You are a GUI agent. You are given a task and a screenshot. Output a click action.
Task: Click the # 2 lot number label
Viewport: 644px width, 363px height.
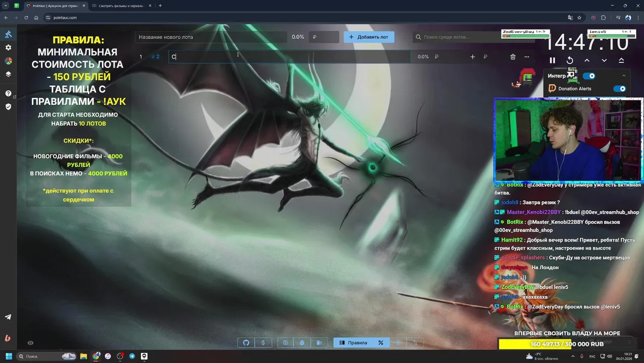coord(155,56)
